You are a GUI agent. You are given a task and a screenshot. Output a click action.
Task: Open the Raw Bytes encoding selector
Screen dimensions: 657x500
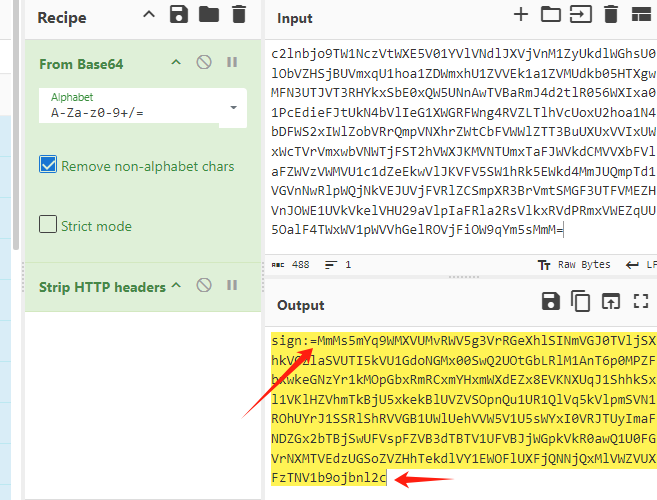pyautogui.click(x=574, y=265)
